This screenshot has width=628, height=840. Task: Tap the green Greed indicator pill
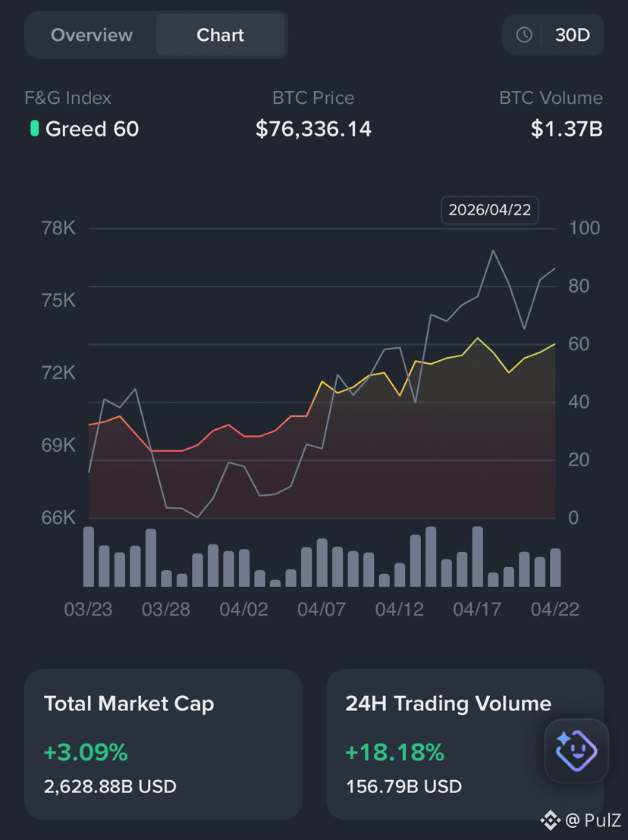(x=34, y=129)
